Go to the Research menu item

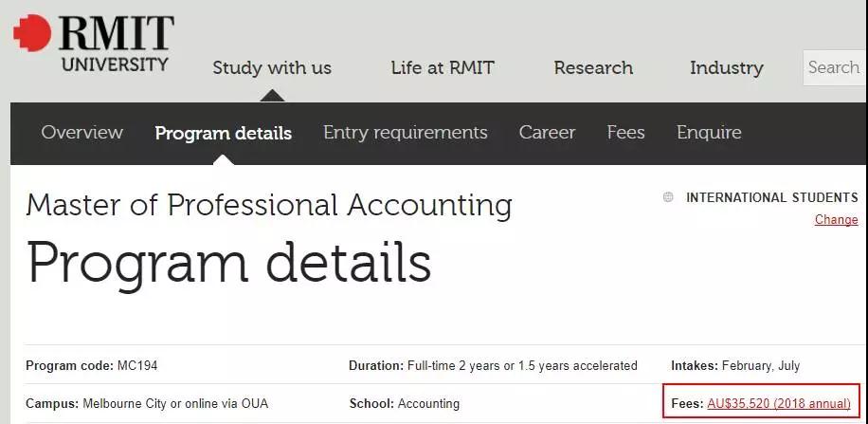593,68
